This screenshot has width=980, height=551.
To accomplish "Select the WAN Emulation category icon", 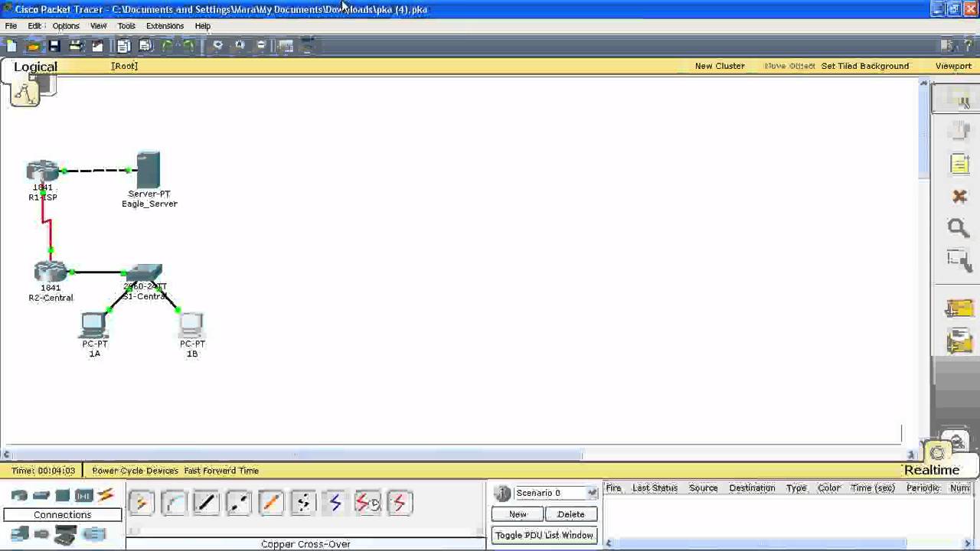I will [41, 534].
